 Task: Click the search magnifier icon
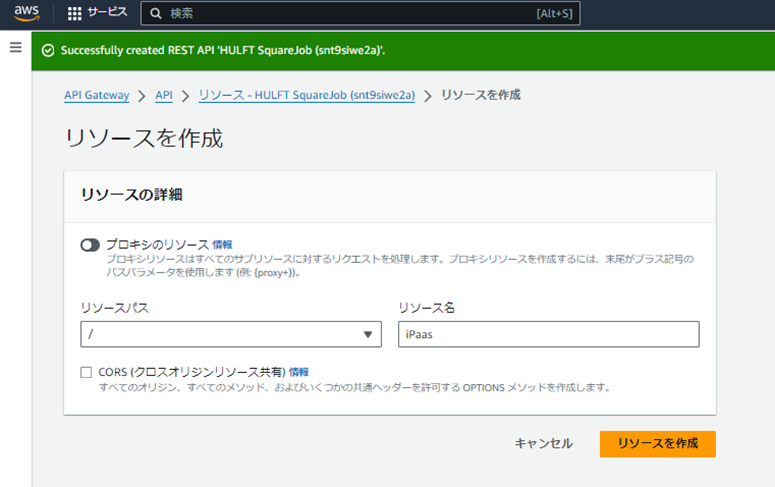[x=156, y=13]
